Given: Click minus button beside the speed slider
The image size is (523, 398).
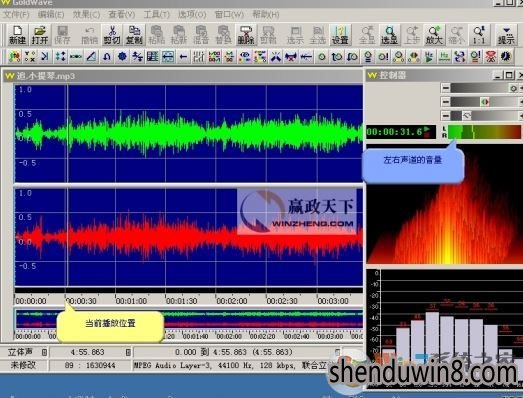Looking at the screenshot, I should pos(445,115).
